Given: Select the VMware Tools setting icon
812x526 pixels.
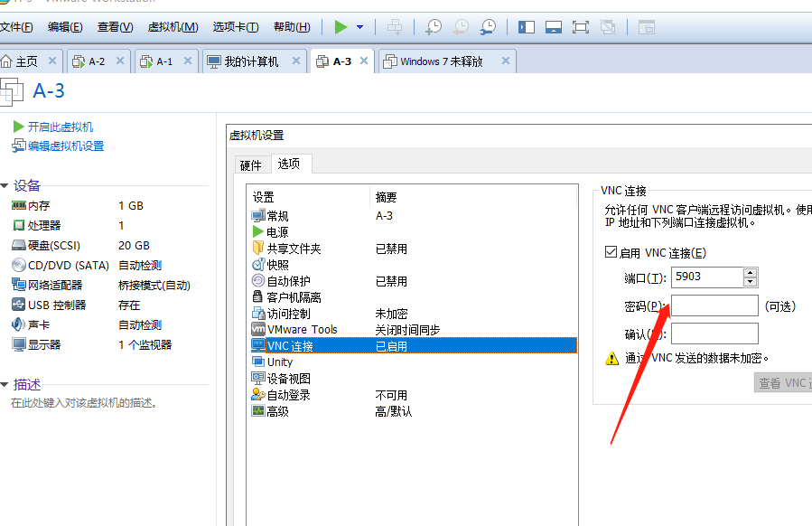Looking at the screenshot, I should (x=258, y=329).
